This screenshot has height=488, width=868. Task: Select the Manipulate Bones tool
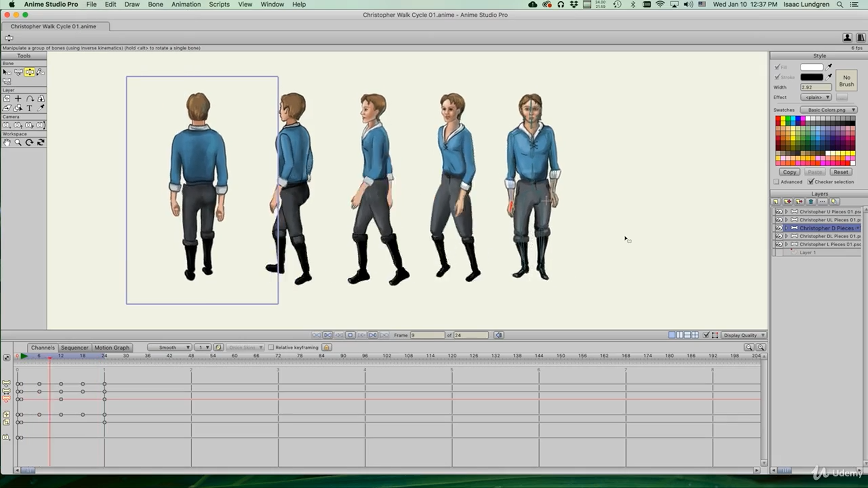tap(29, 72)
